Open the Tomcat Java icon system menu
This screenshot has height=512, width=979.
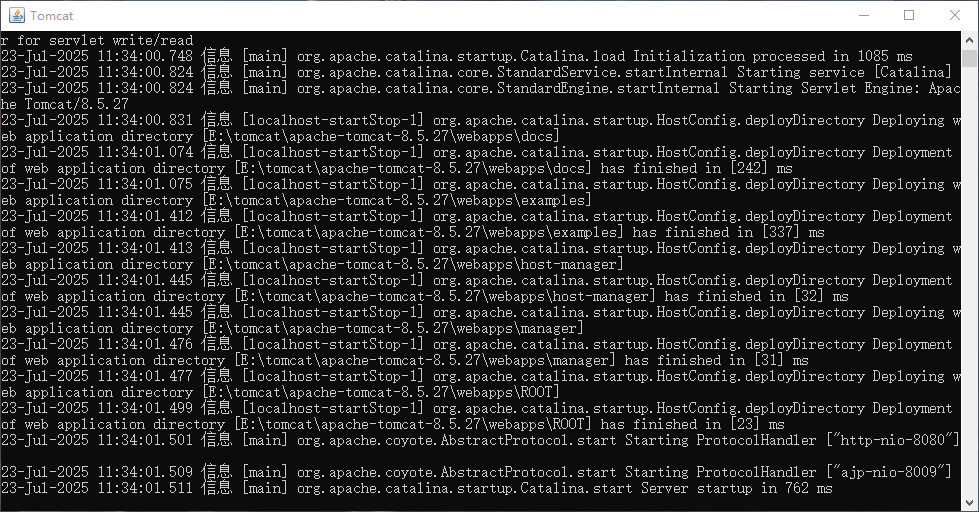17,15
